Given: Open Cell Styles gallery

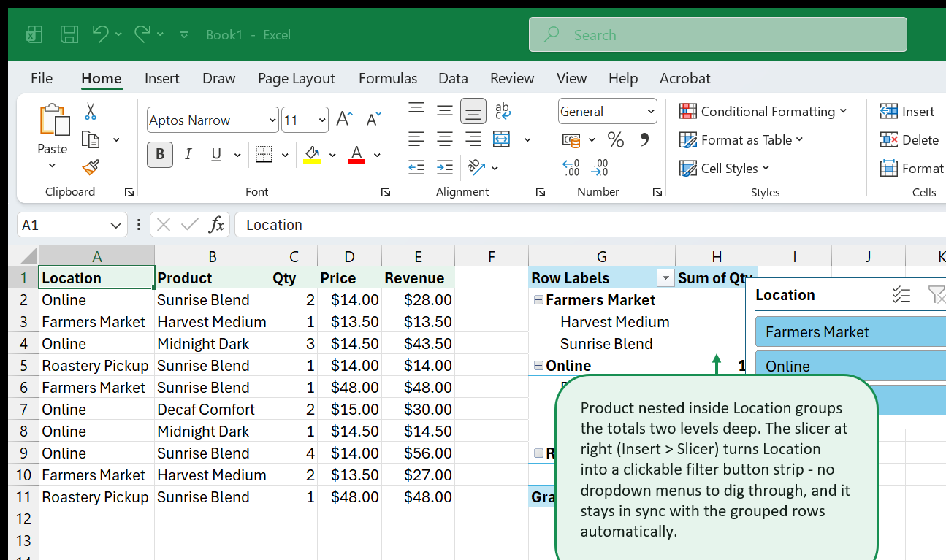Looking at the screenshot, I should click(724, 168).
